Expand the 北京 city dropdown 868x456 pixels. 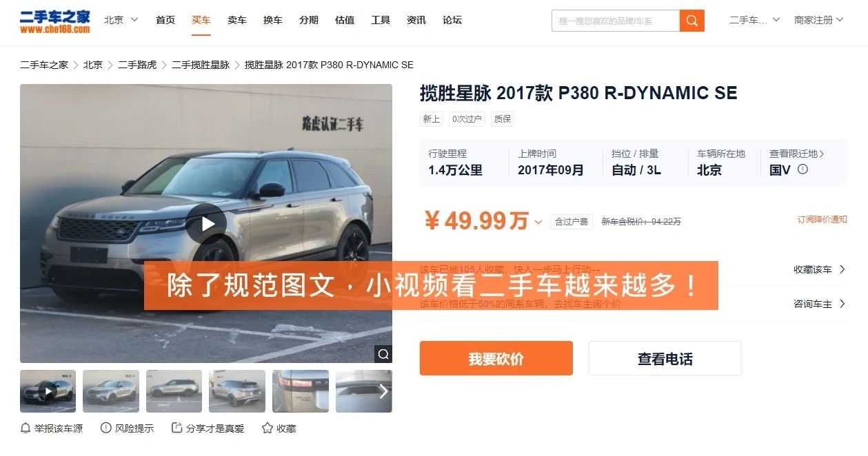pos(121,20)
